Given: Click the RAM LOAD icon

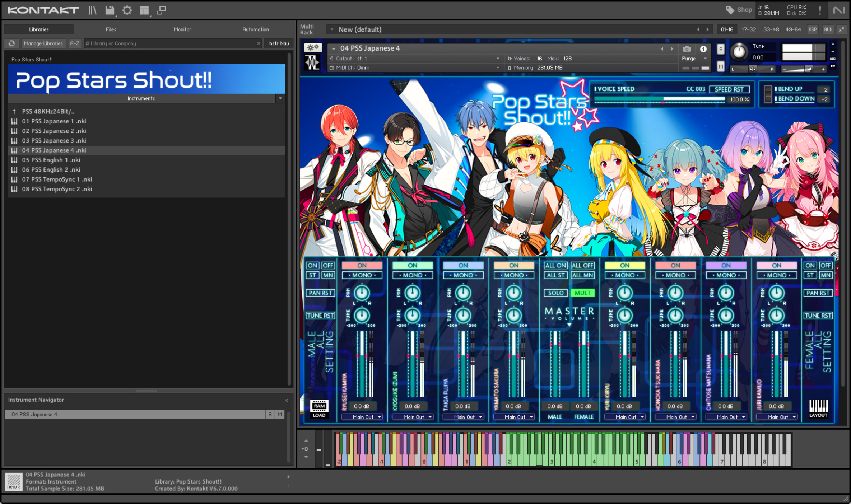Looking at the screenshot, I should click(319, 409).
